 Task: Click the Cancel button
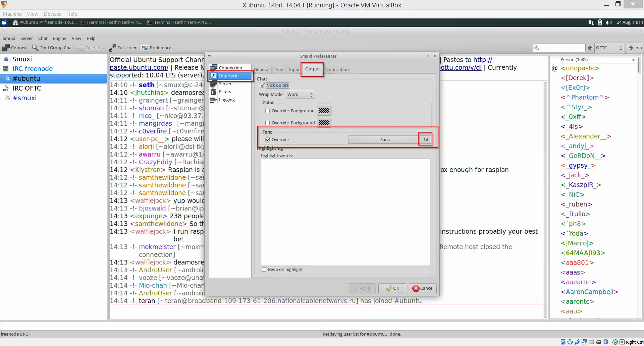(x=423, y=288)
